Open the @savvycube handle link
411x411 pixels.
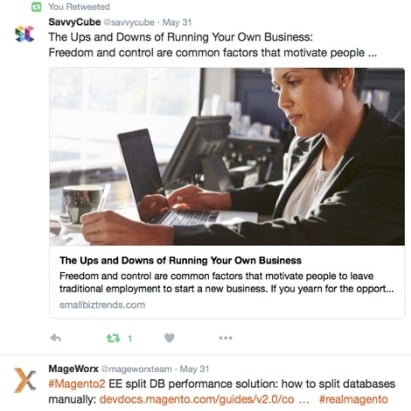click(129, 23)
